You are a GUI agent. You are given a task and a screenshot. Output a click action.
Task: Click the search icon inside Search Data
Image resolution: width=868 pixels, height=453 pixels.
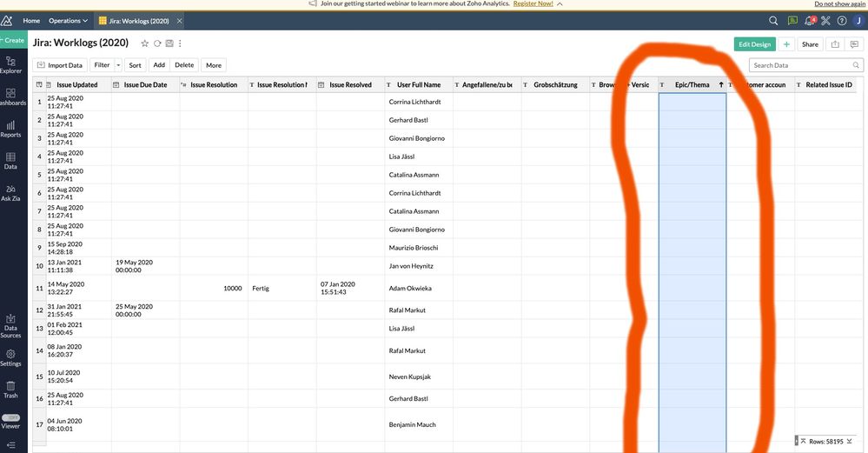coord(856,65)
